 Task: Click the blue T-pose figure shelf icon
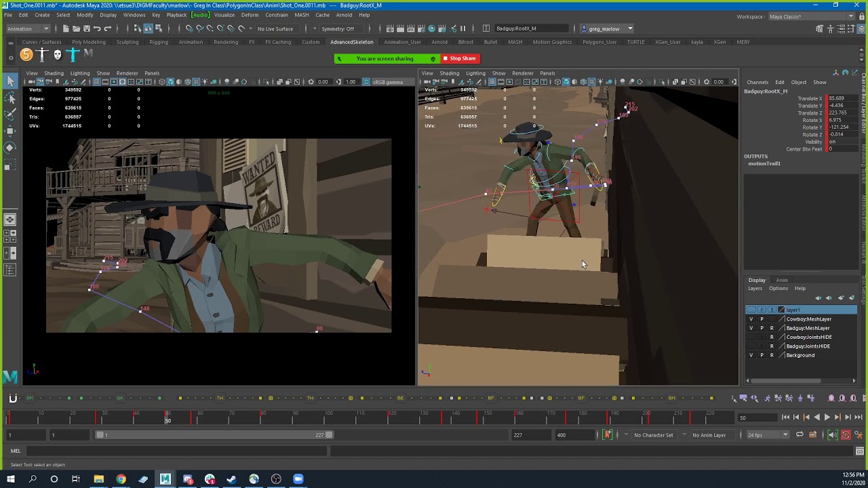point(73,54)
